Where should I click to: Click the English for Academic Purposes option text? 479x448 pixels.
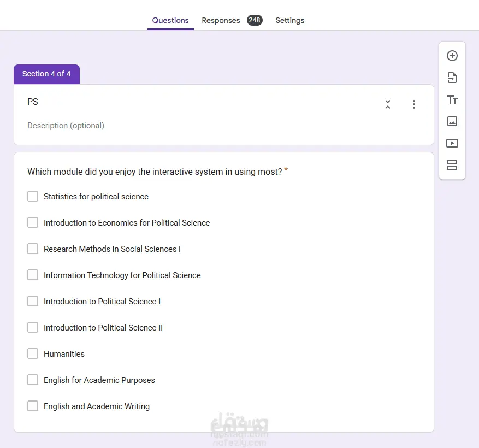(x=99, y=380)
